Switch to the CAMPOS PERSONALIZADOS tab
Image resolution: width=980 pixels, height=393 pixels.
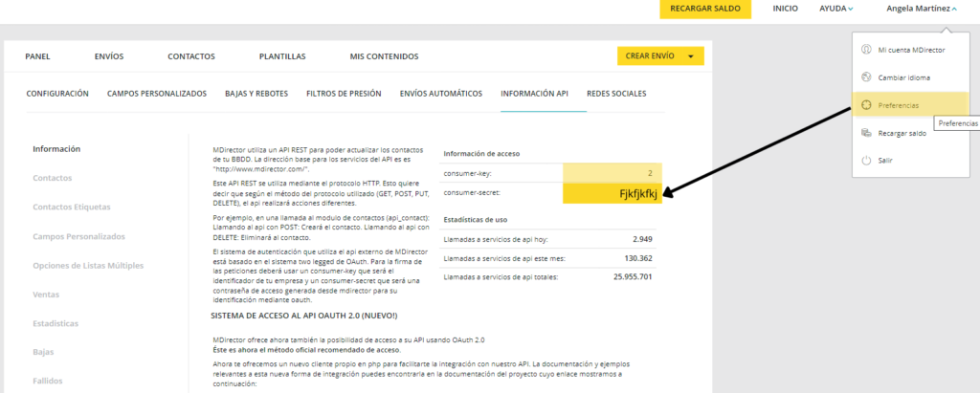coord(157,94)
